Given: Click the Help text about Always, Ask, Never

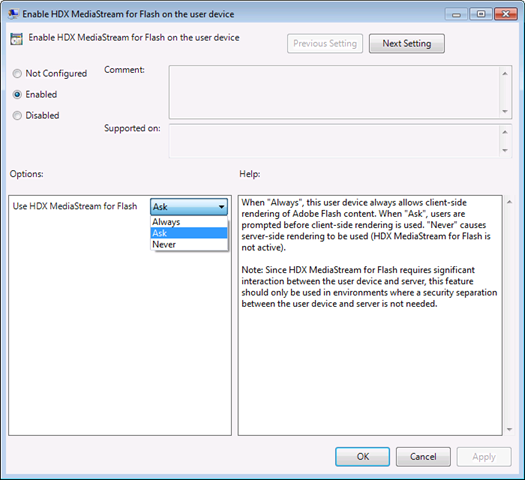Looking at the screenshot, I should pyautogui.click(x=366, y=225).
